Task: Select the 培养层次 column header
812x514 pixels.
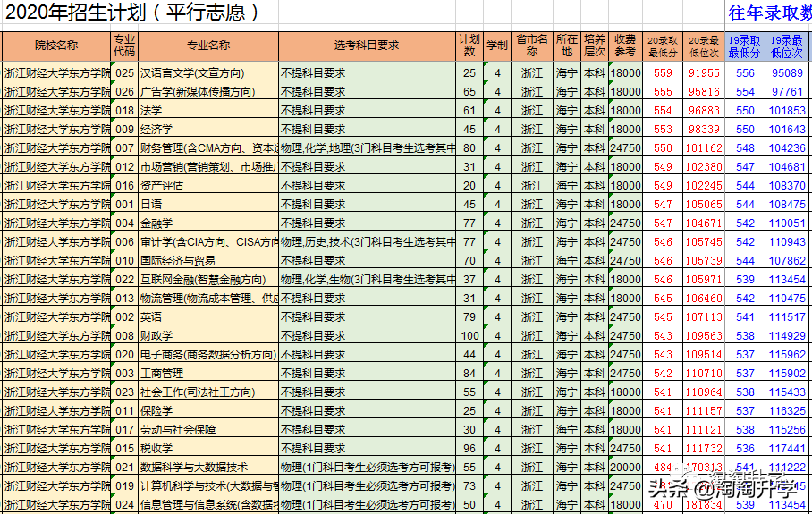Action: coord(595,46)
